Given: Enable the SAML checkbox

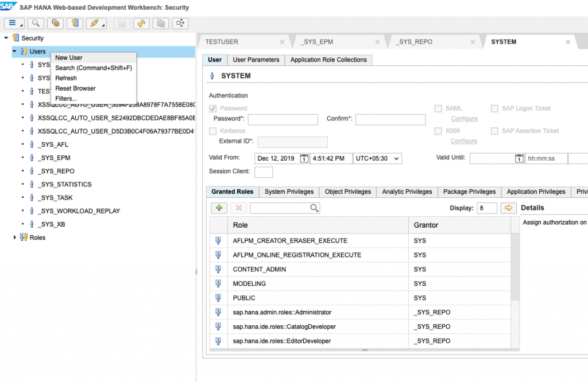Looking at the screenshot, I should click(x=438, y=108).
